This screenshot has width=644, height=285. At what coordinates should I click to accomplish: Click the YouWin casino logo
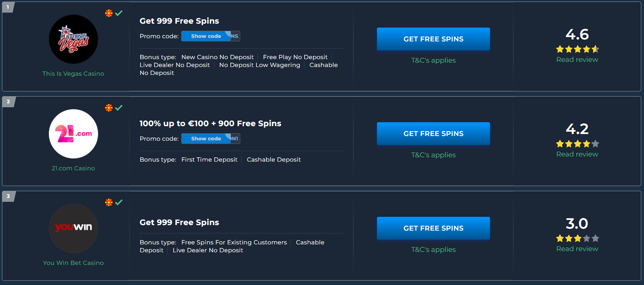pos(73,228)
